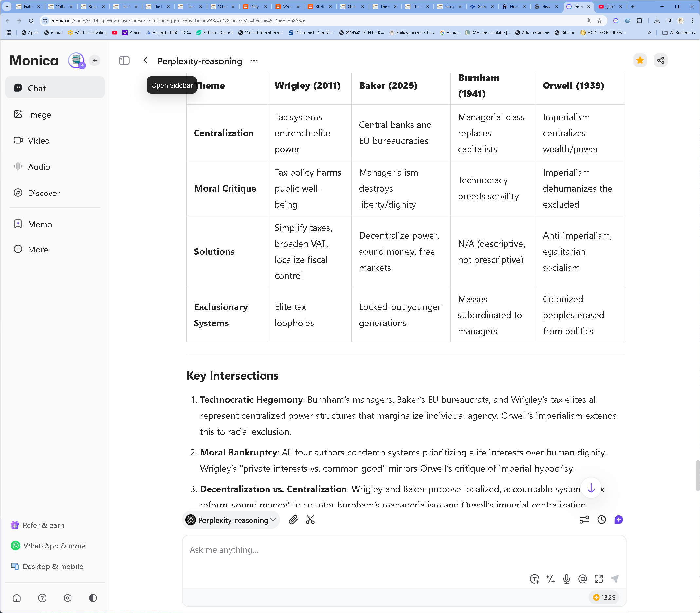Open settings hexagon icon at sidebar bottom
Image resolution: width=700 pixels, height=613 pixels.
[68, 598]
